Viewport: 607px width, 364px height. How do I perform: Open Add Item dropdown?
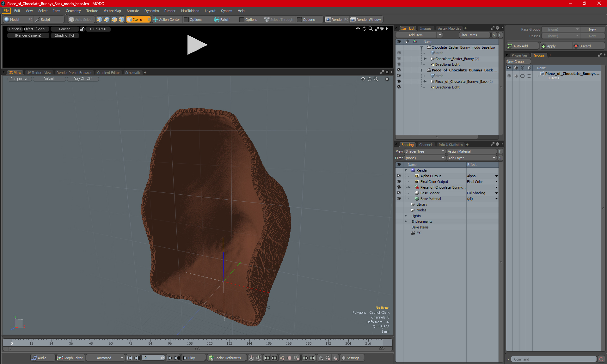point(420,35)
